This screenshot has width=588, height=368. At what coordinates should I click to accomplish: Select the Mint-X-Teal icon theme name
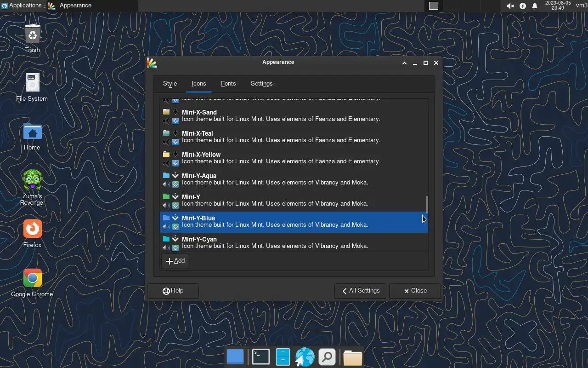[x=198, y=133]
